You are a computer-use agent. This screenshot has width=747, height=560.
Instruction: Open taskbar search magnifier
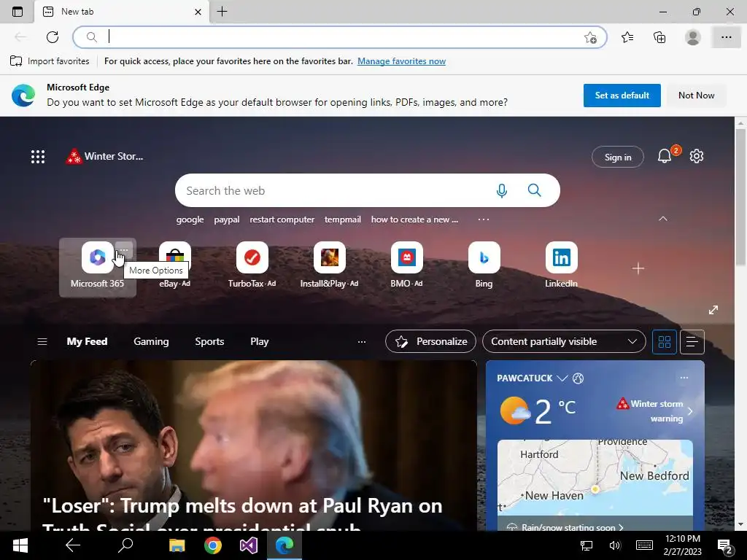pos(125,545)
